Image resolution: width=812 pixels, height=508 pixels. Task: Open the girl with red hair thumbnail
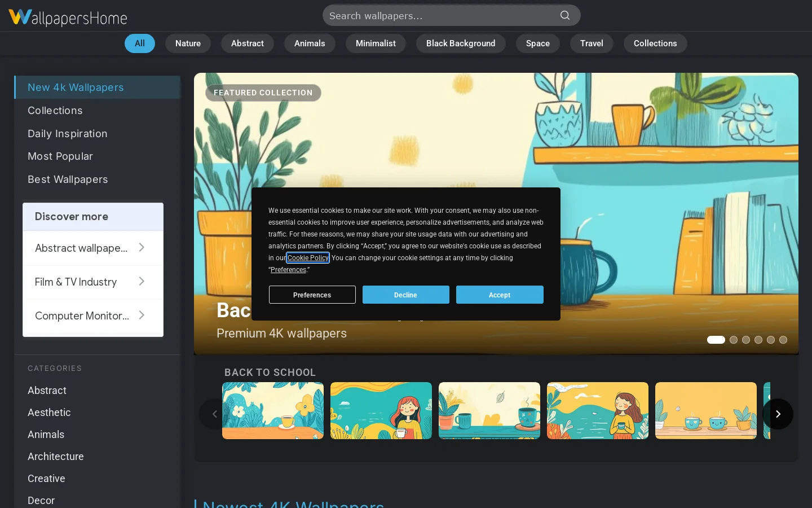pyautogui.click(x=381, y=410)
